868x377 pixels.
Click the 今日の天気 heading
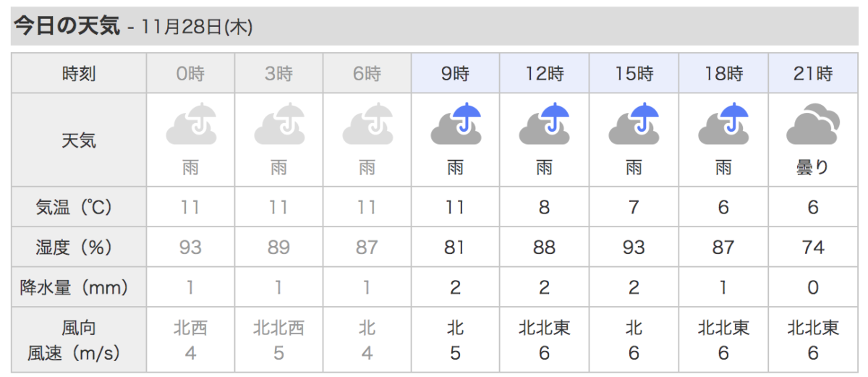point(67,27)
